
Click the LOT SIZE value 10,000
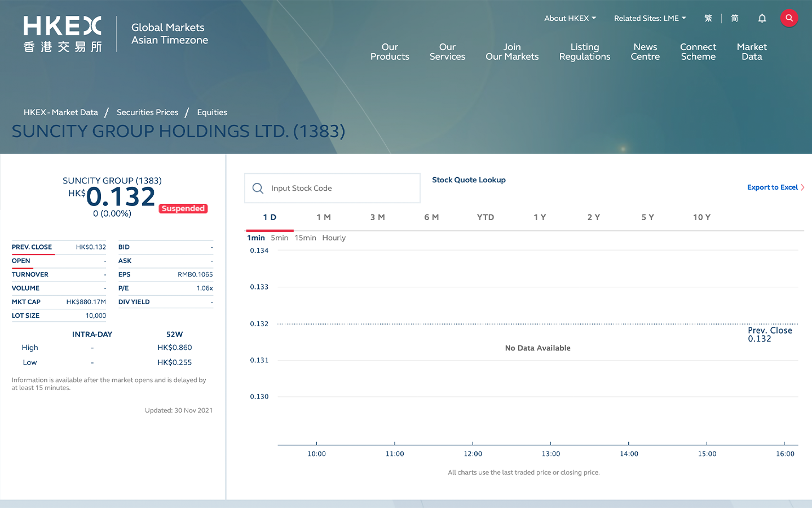pos(96,316)
